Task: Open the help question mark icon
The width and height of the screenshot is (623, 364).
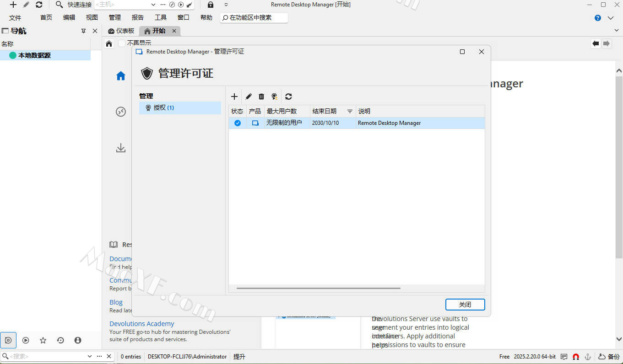Action: (598, 18)
